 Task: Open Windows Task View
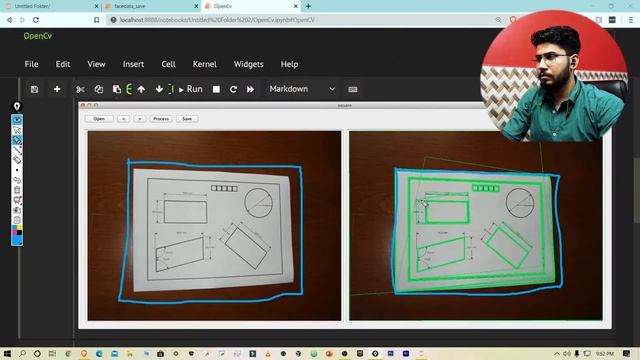[52, 353]
